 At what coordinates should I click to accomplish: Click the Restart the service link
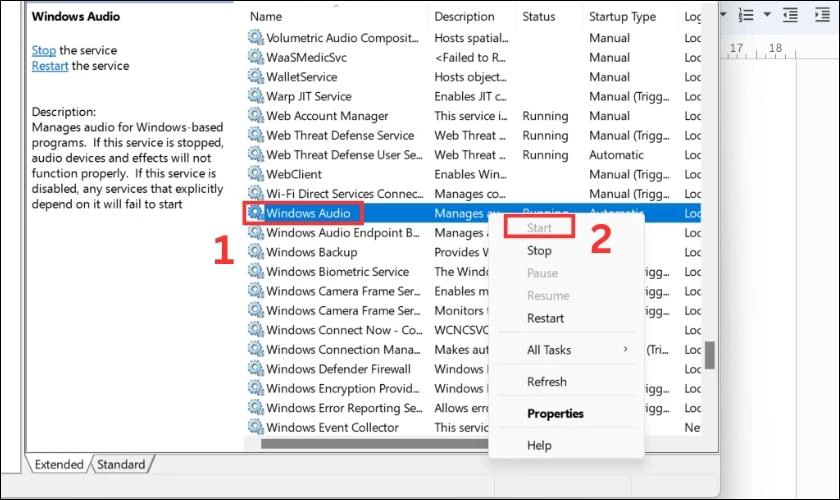(50, 66)
